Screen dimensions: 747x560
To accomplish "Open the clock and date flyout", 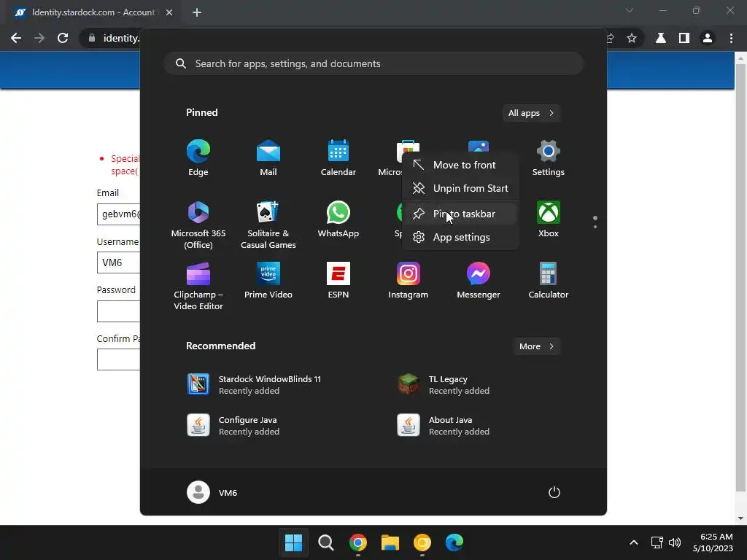I will pyautogui.click(x=713, y=542).
